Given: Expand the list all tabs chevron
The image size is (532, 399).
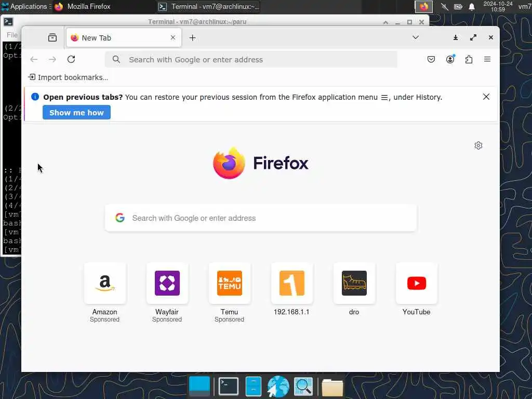Looking at the screenshot, I should click(415, 37).
